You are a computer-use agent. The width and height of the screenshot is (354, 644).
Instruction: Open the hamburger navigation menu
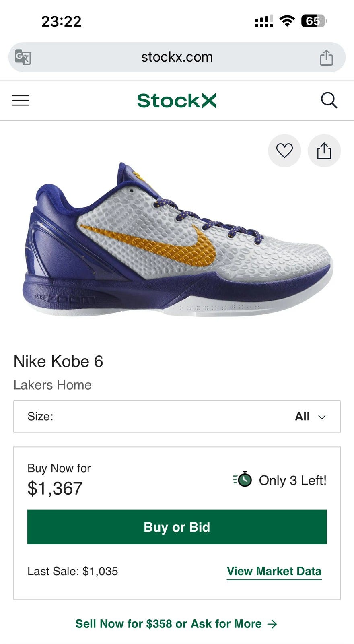coord(21,100)
